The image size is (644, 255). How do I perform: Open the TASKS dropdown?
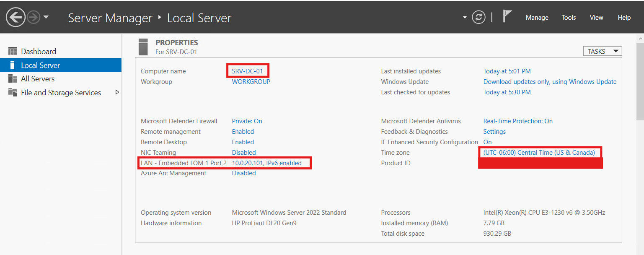[x=602, y=51]
